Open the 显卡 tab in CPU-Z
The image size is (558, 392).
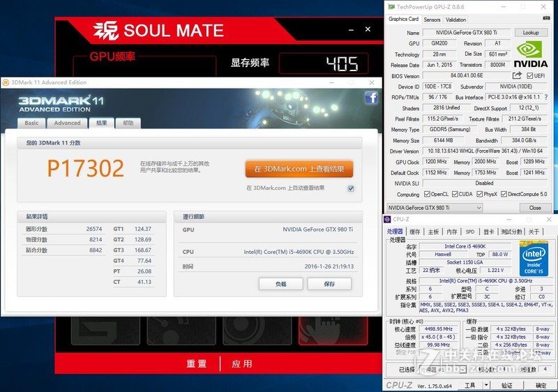tap(489, 232)
